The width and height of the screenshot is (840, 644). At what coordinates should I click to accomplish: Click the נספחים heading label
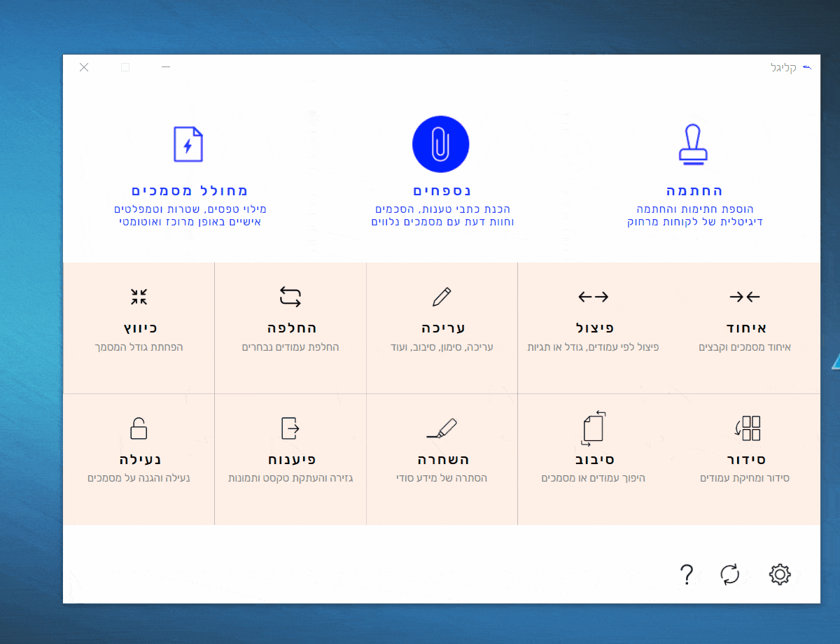pos(442,190)
